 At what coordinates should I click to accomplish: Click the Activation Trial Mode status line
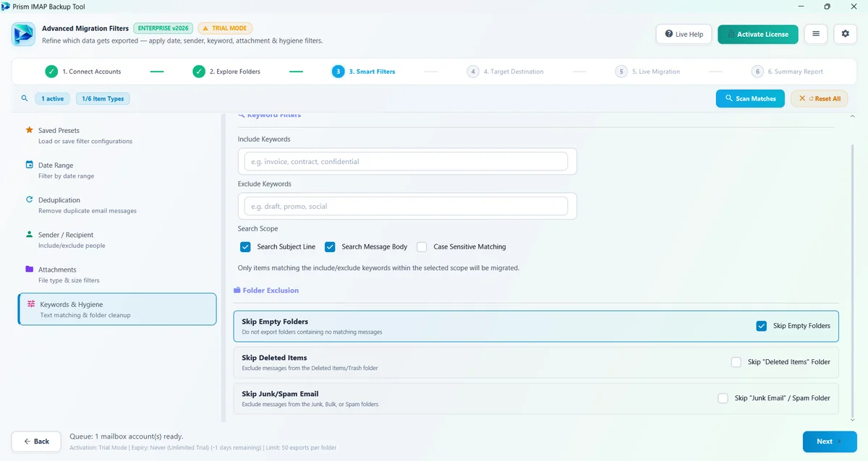pyautogui.click(x=203, y=448)
